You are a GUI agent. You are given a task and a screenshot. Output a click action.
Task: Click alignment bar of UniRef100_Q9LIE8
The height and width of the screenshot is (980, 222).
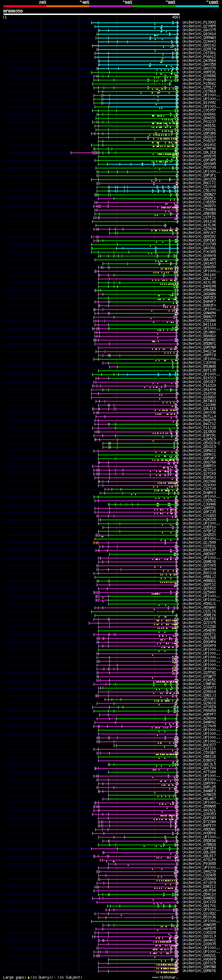click(125, 153)
